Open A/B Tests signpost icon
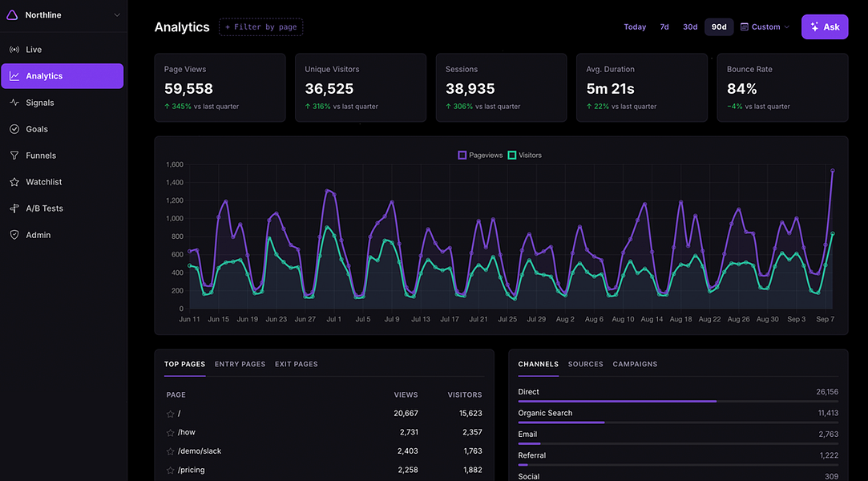The width and height of the screenshot is (868, 481). (x=14, y=208)
